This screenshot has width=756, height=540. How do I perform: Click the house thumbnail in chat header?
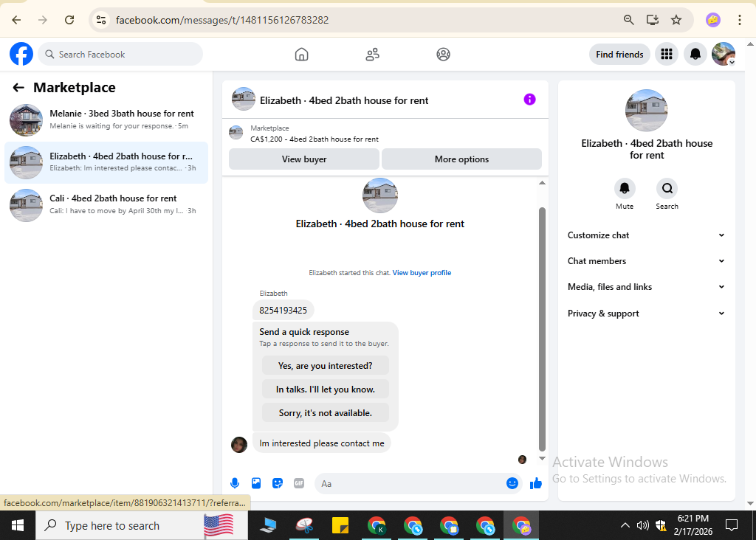tap(244, 99)
